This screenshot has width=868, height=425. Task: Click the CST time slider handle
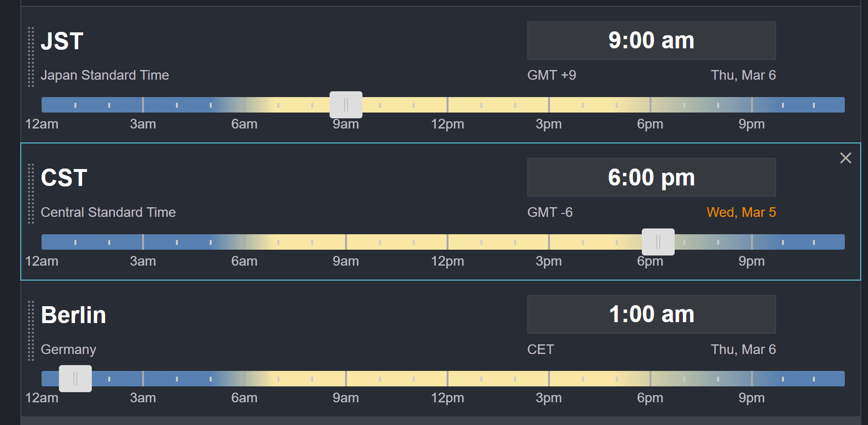[x=658, y=242]
